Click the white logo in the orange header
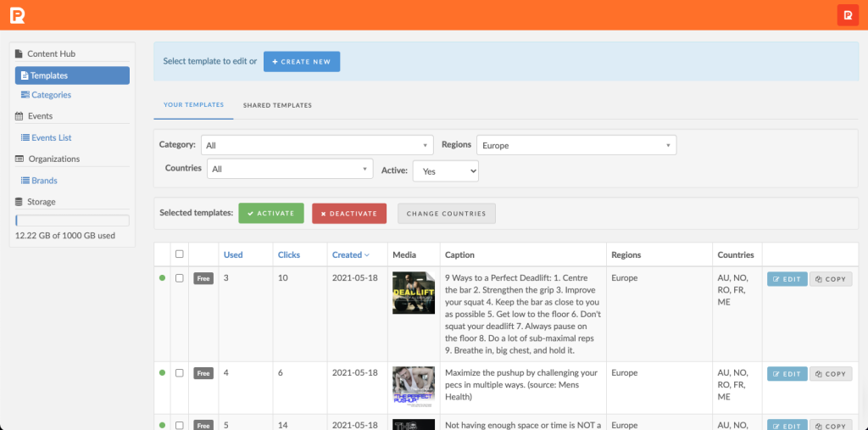This screenshot has width=868, height=430. point(17,15)
